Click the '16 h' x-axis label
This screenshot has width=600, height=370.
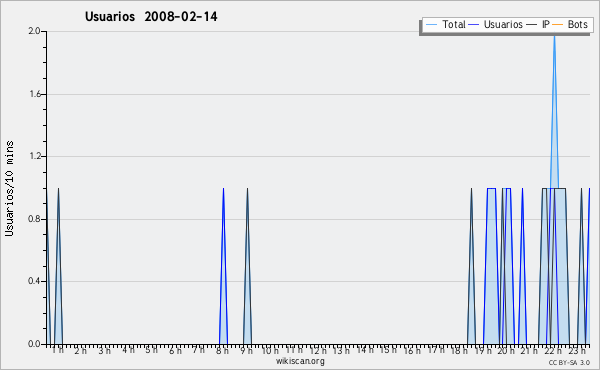coord(412,350)
